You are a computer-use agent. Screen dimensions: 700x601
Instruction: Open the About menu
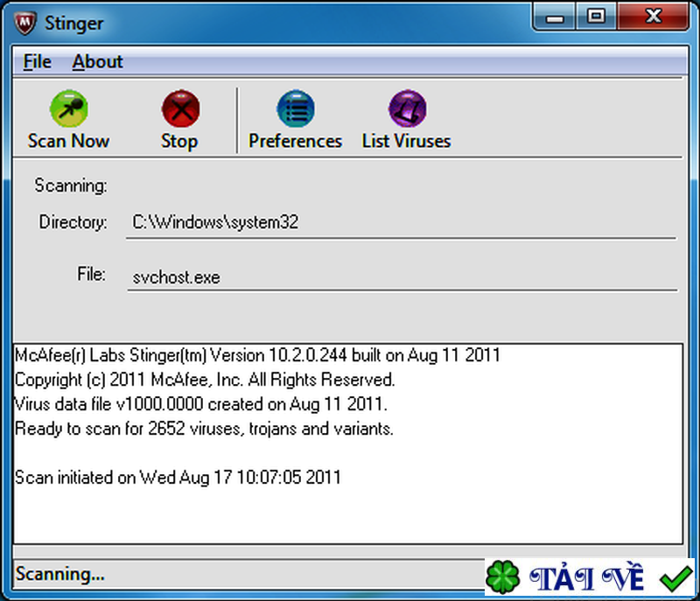[96, 61]
